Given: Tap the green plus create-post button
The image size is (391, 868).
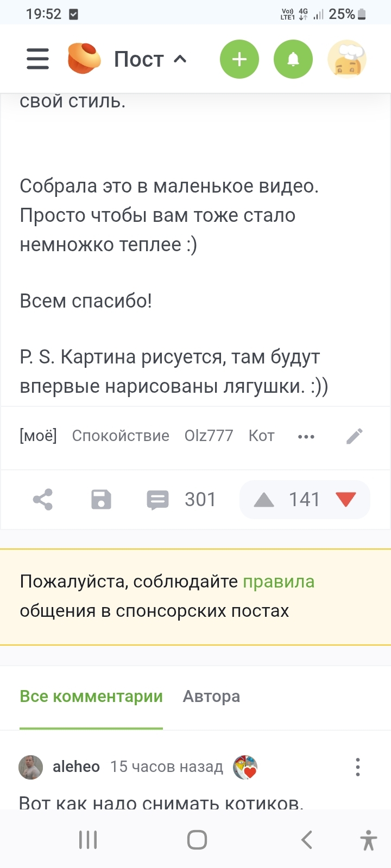Looking at the screenshot, I should [239, 59].
